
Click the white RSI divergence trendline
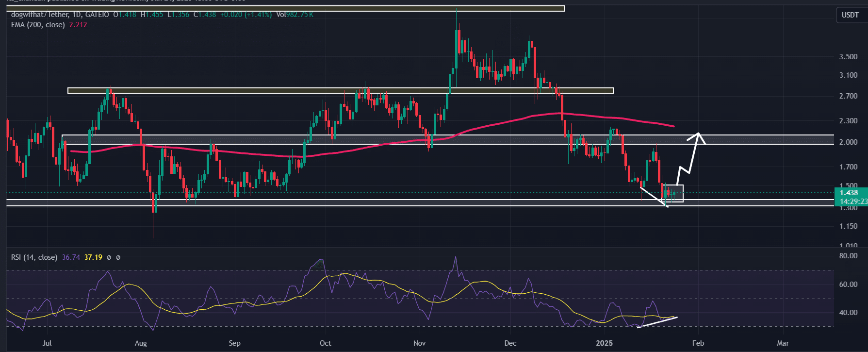656,322
